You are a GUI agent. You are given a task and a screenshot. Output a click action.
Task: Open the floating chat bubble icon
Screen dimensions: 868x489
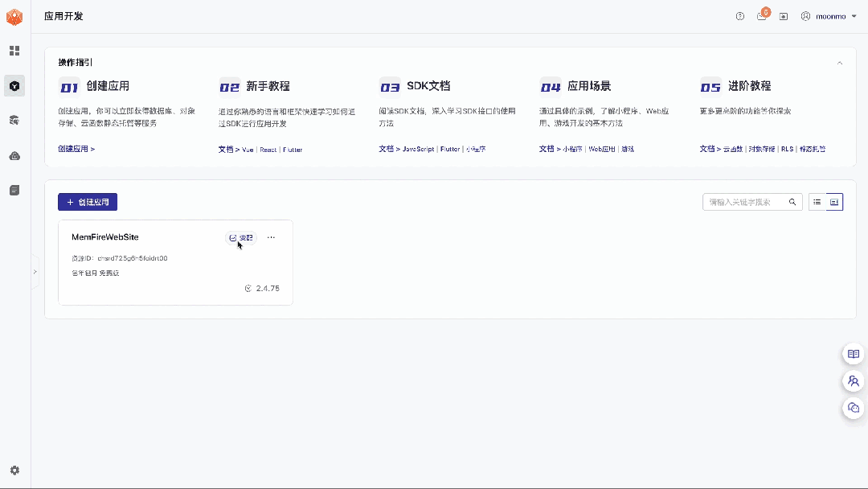coord(853,408)
